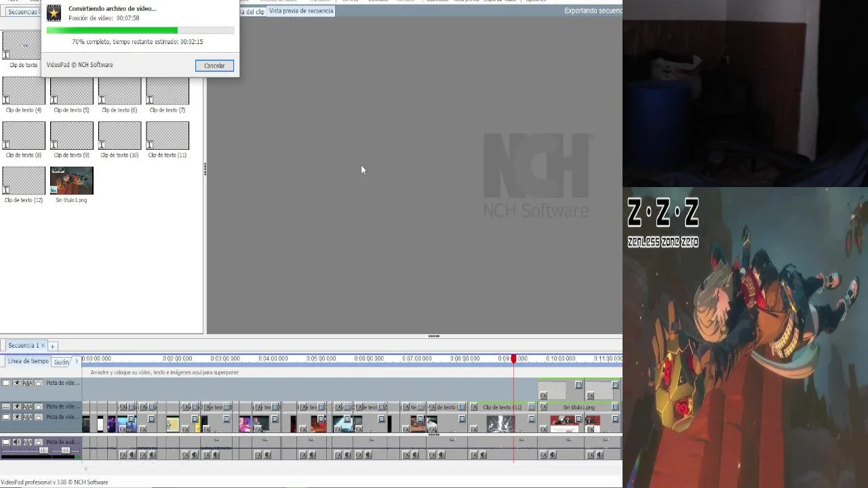Select the Vista previa de secuencia tab
Viewport: 868px width, 488px height.
point(301,11)
